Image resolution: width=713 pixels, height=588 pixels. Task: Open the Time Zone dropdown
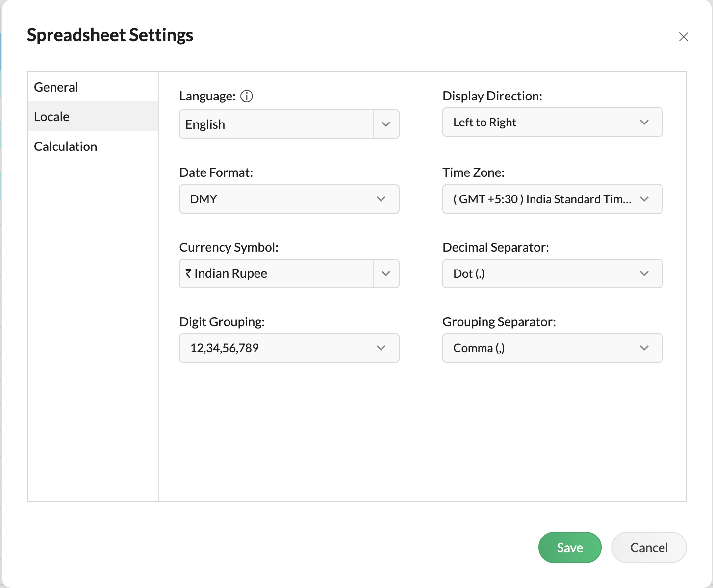[x=552, y=199]
